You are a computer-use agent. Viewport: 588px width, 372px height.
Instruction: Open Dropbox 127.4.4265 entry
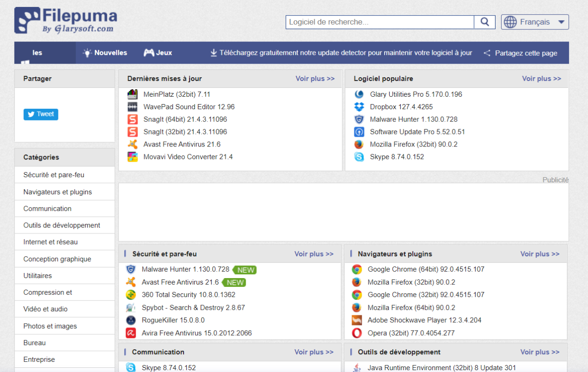tap(401, 107)
